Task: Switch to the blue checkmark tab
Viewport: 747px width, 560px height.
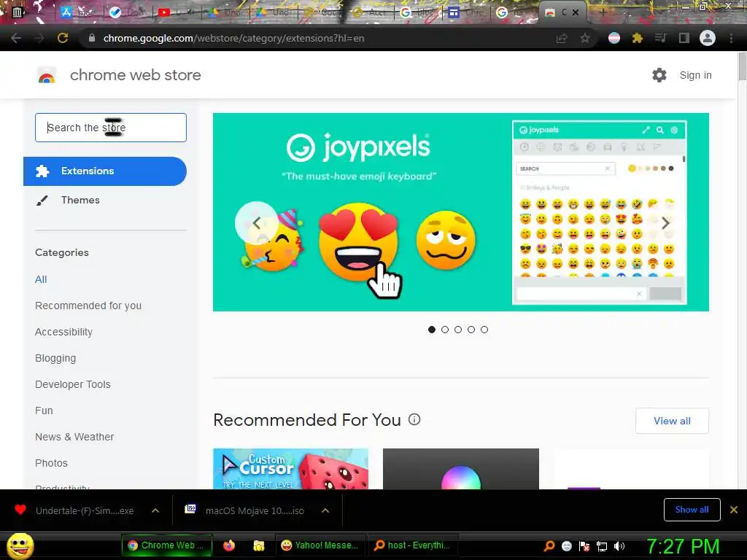Action: 127,12
